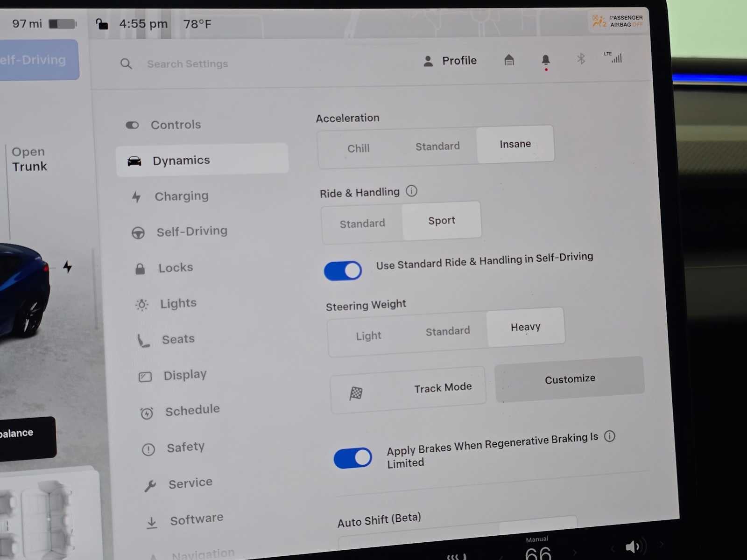Tap the Profile person icon

pos(428,61)
